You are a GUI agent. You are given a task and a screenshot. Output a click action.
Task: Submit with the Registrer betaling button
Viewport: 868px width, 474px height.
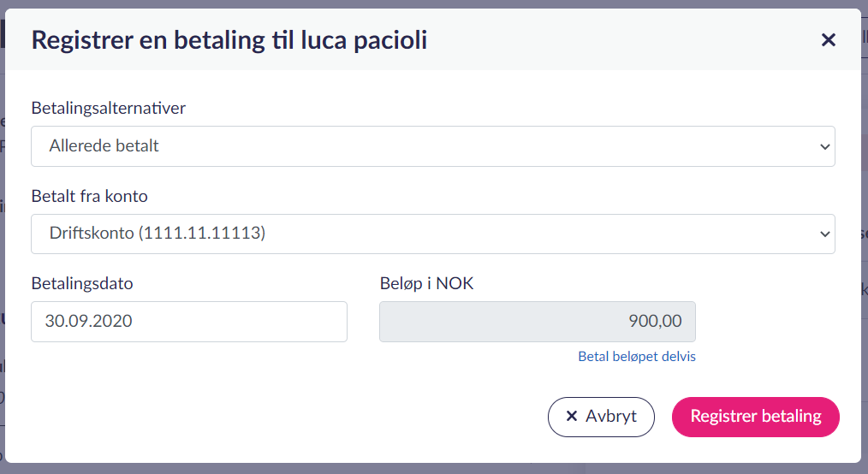click(755, 417)
